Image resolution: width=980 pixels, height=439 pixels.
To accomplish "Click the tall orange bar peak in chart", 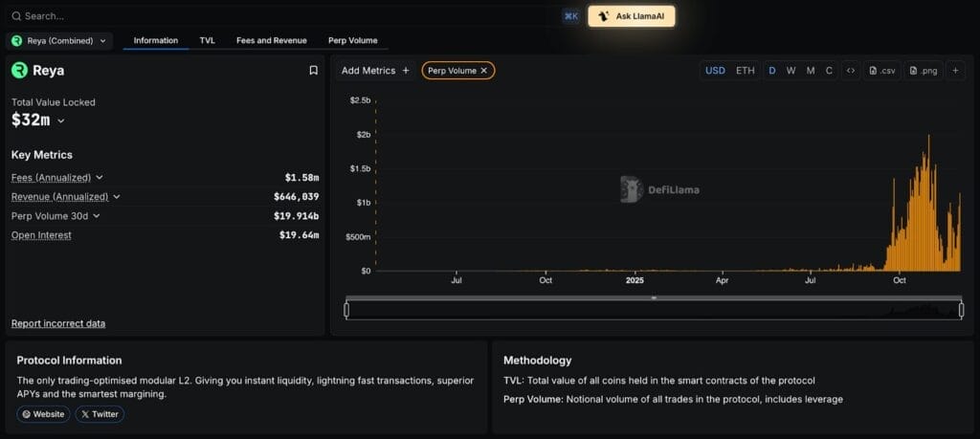I will (928, 203).
